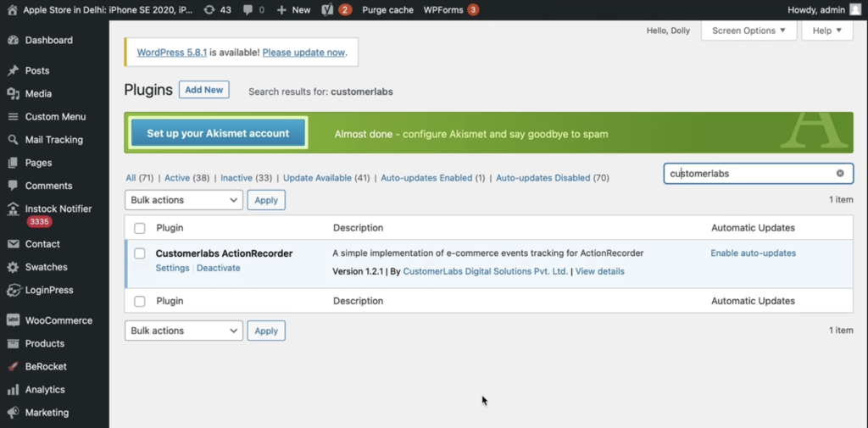This screenshot has width=868, height=428.
Task: Filter by Auto-updates Disabled (70)
Action: 553,178
